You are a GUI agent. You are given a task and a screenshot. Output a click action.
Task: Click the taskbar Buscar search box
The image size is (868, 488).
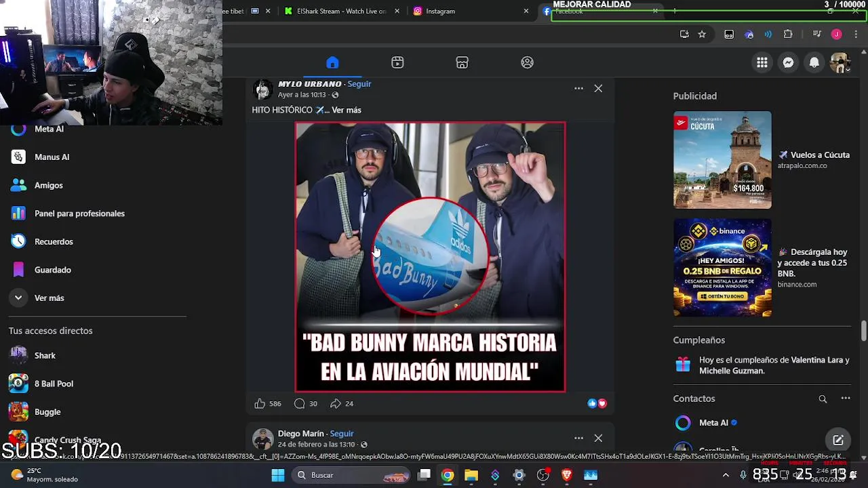click(350, 475)
